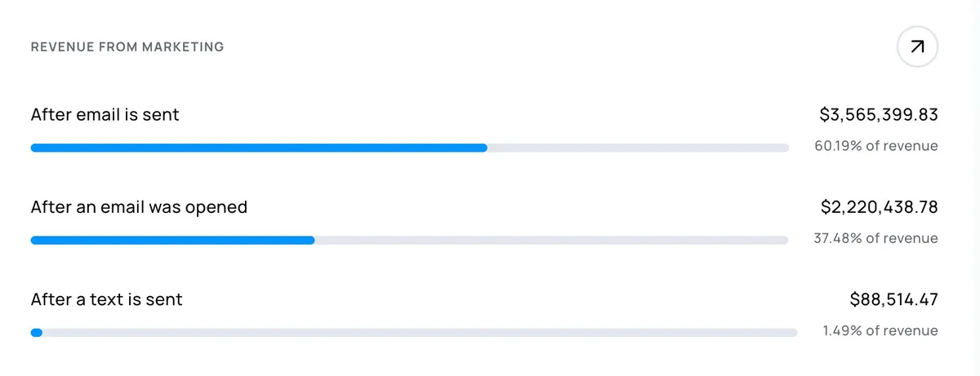The height and width of the screenshot is (376, 980).
Task: Click the 60.19% of revenue text
Action: 875,146
